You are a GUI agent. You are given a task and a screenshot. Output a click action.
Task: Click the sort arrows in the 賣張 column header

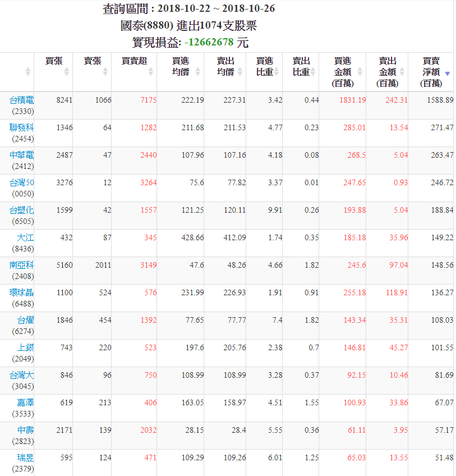105,72
